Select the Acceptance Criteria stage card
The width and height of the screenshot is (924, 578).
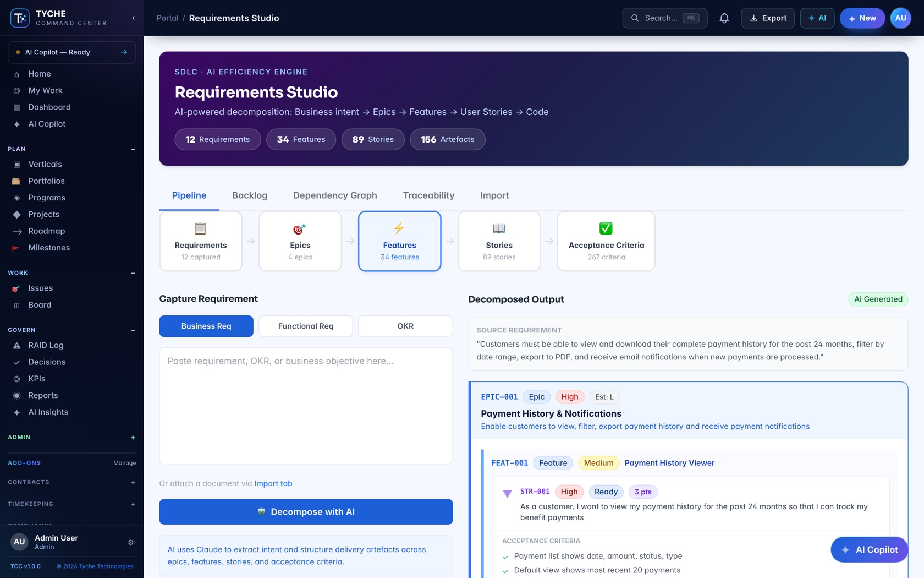point(606,241)
